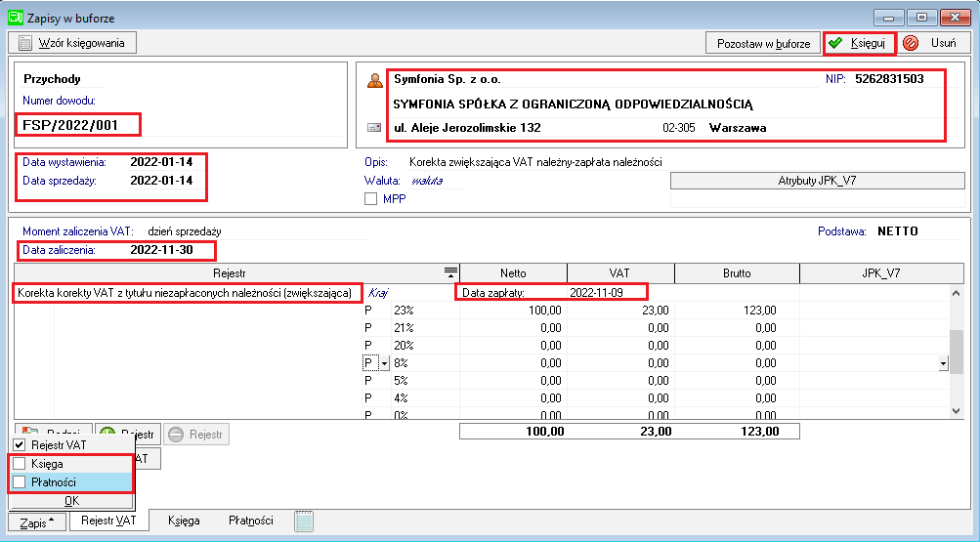Click the sort icon in Rejestr column header

pyautogui.click(x=450, y=272)
